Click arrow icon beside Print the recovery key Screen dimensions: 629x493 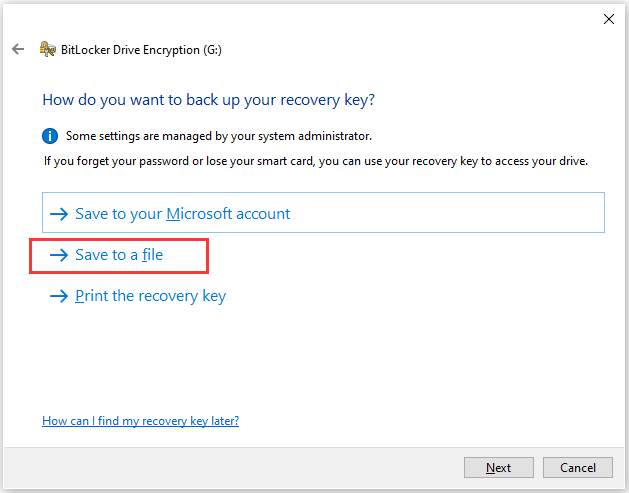[59, 296]
